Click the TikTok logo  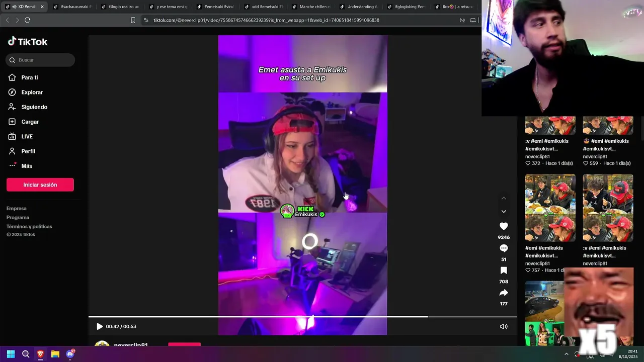click(x=28, y=42)
